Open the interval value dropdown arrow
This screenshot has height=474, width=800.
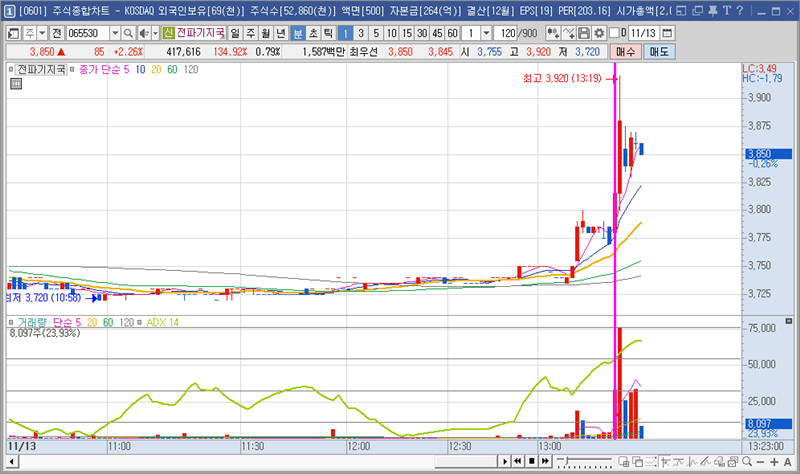click(x=486, y=33)
